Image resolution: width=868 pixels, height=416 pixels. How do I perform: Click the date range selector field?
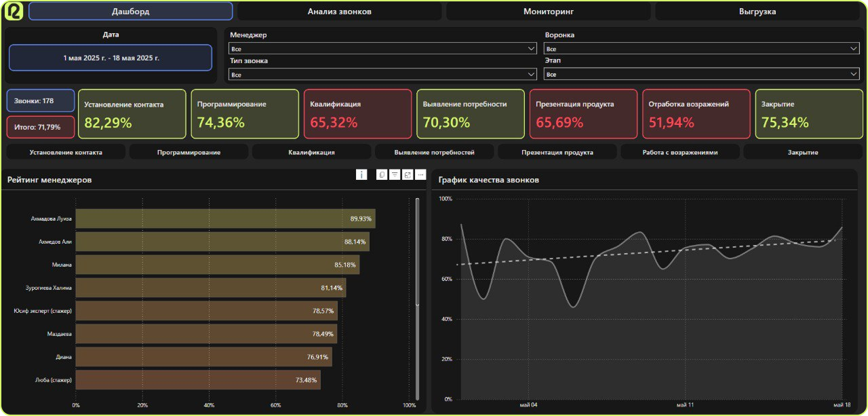[x=111, y=58]
